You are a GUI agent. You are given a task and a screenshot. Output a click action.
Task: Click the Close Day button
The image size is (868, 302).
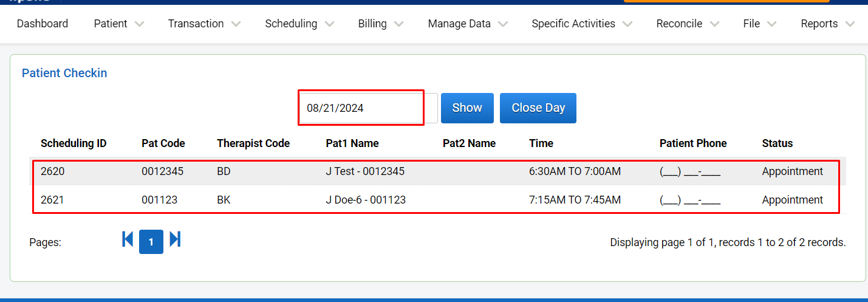coord(538,108)
